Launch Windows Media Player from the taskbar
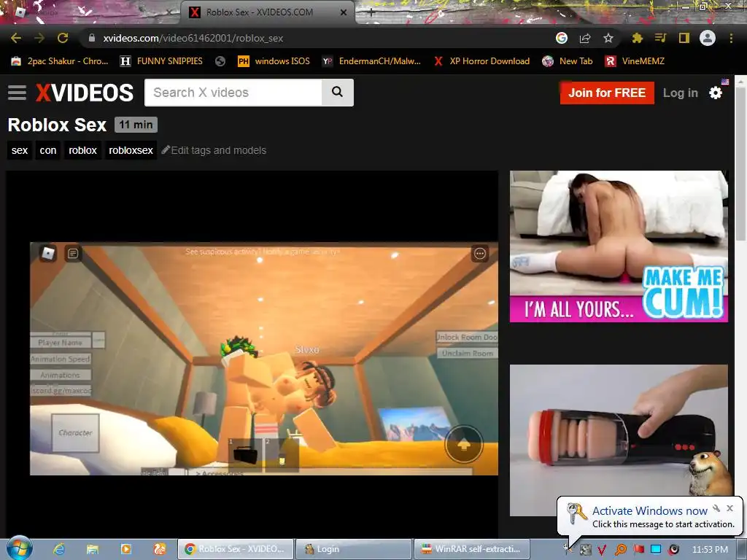The image size is (747, 560). pyautogui.click(x=125, y=549)
